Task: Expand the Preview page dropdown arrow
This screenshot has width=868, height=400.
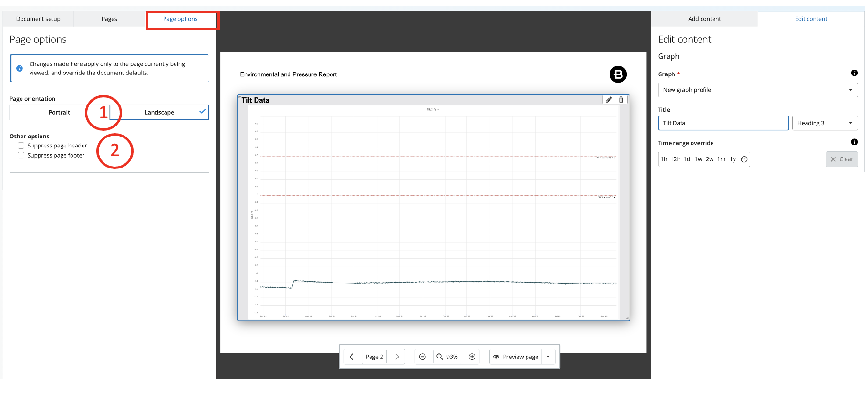Action: point(548,357)
